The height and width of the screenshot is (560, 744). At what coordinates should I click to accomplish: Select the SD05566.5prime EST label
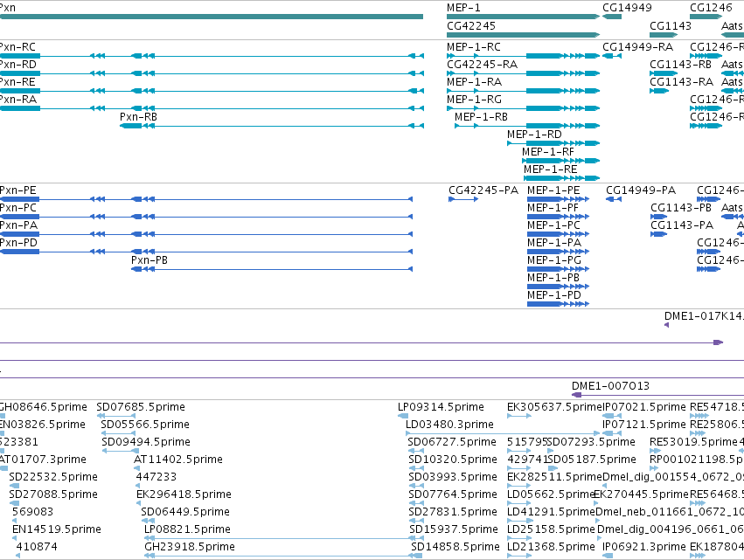point(145,425)
